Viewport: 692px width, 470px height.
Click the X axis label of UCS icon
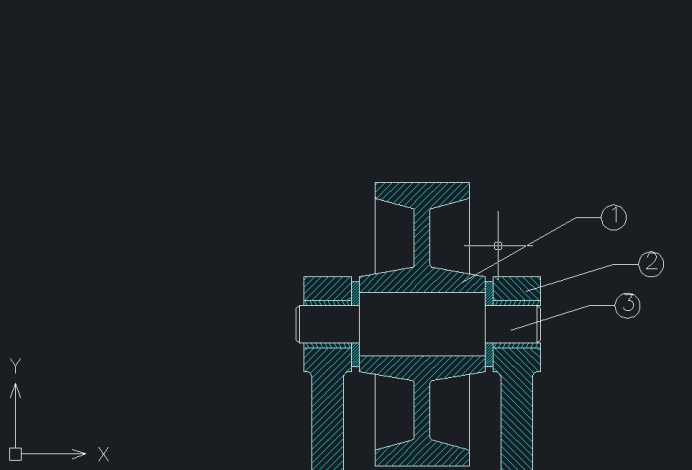pos(103,455)
